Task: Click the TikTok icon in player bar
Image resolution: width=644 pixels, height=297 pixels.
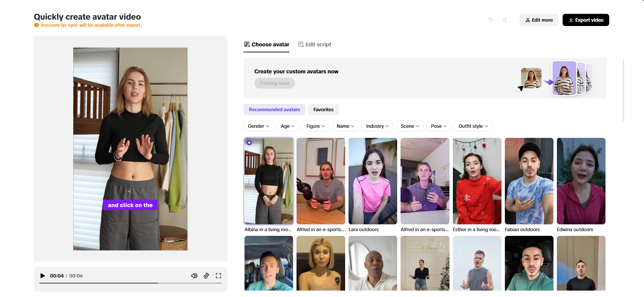Action: [x=206, y=276]
